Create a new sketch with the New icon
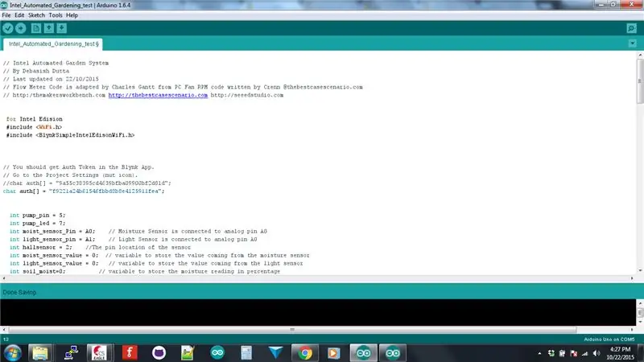 pos(36,28)
